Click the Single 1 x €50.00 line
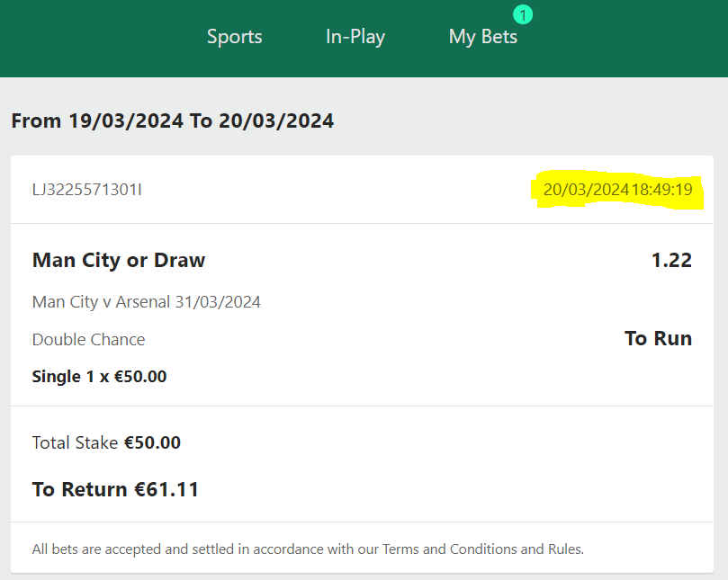The height and width of the screenshot is (580, 728). tap(99, 376)
